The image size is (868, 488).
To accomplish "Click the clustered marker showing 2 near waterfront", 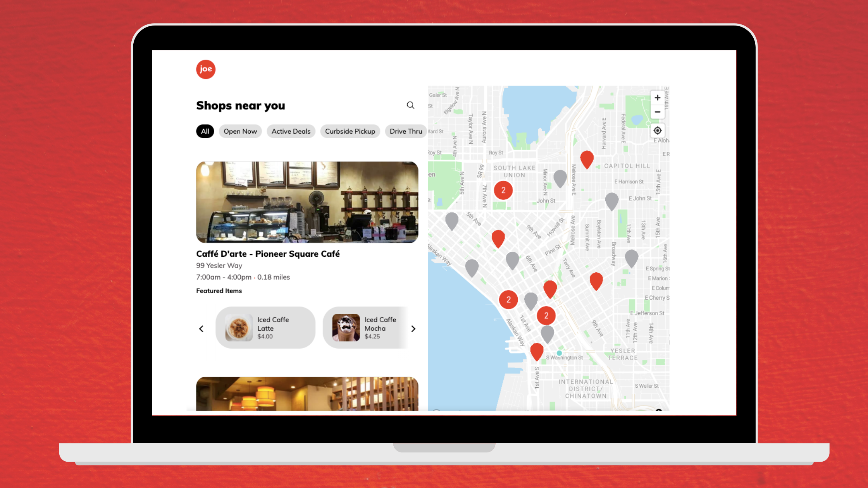I will pos(509,299).
